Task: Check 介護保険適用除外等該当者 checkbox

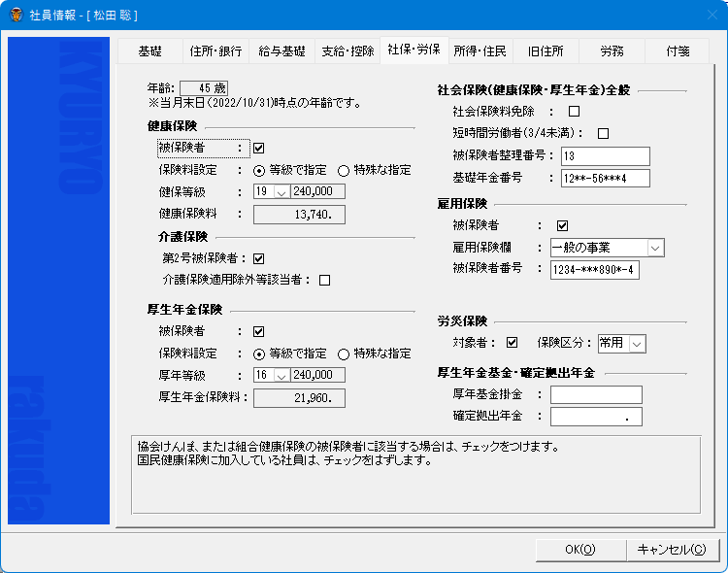Action: coord(324,281)
